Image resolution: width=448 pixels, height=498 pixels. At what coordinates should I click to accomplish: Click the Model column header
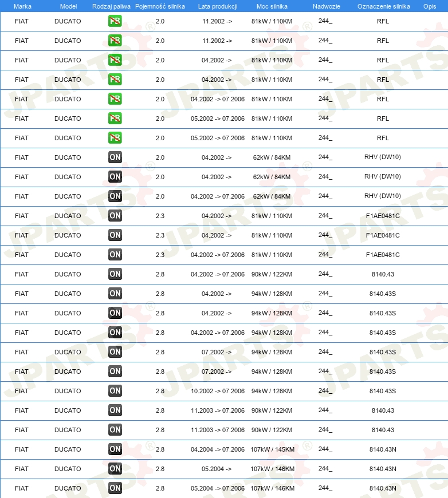coord(68,6)
